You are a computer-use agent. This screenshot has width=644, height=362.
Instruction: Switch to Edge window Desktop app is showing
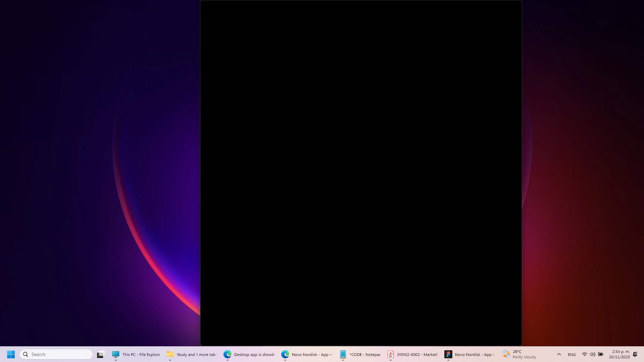[x=249, y=354]
